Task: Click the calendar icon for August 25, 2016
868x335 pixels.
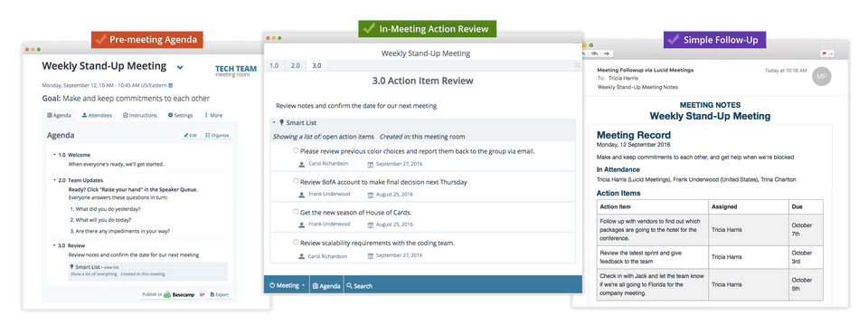Action: point(371,195)
